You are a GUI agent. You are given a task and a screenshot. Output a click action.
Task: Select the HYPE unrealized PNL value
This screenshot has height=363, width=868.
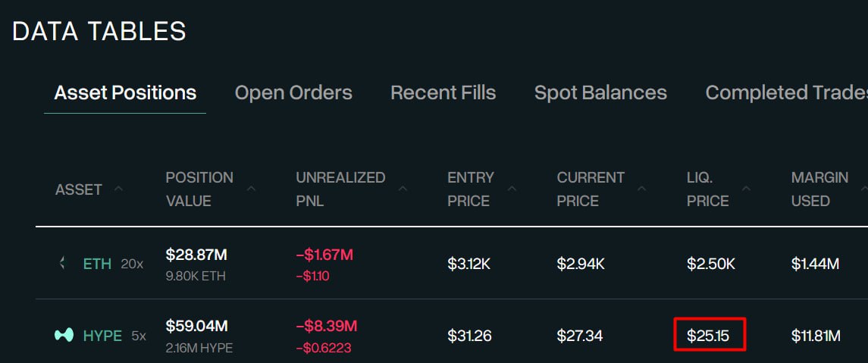[326, 327]
